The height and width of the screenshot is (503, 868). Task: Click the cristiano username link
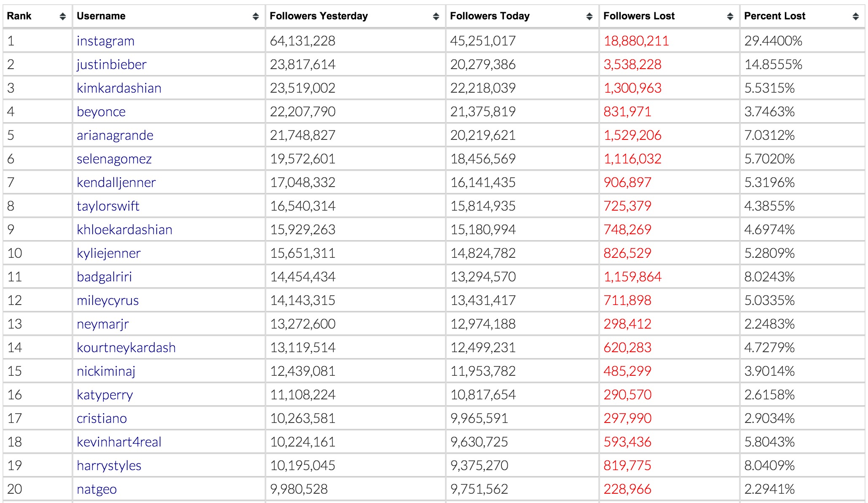[x=102, y=418]
